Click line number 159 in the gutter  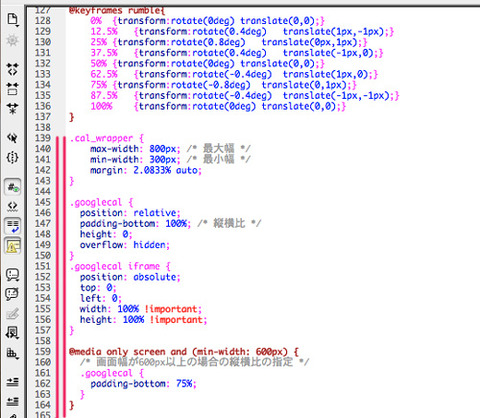[x=43, y=351]
